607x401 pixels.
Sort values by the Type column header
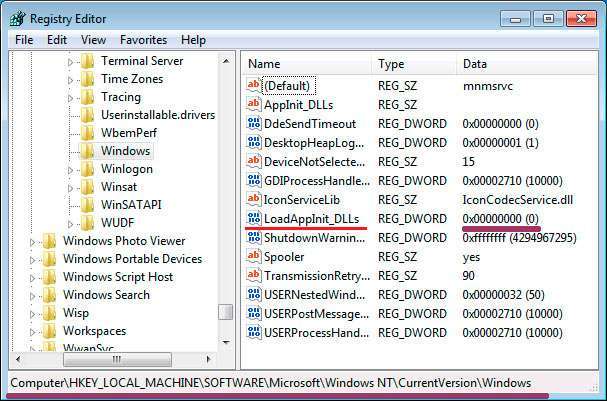[x=414, y=64]
